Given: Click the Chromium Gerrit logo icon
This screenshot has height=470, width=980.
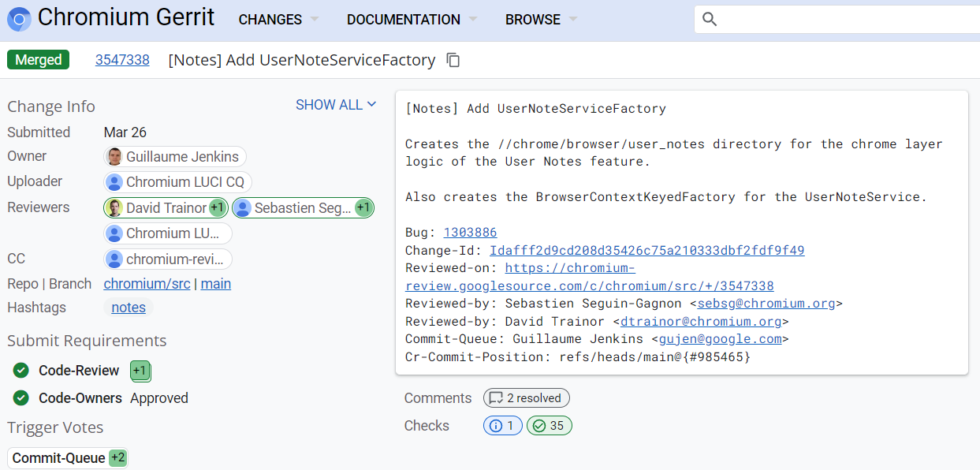Looking at the screenshot, I should click(19, 19).
